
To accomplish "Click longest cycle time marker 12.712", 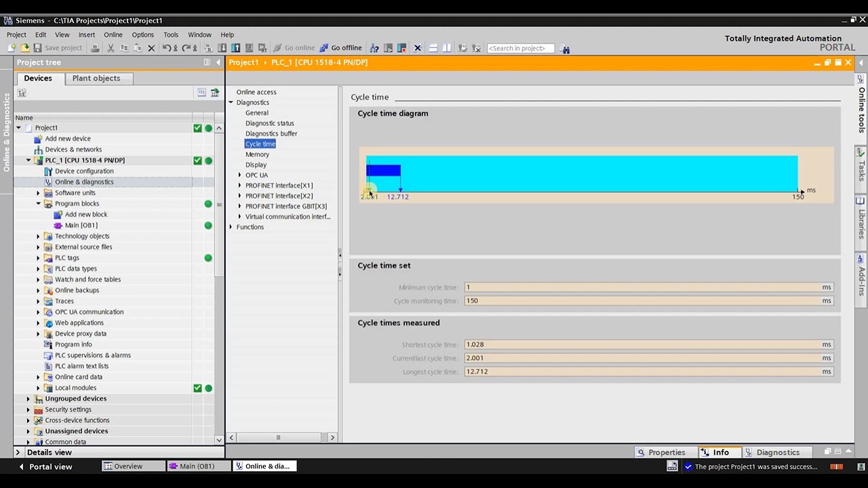I will pos(398,197).
